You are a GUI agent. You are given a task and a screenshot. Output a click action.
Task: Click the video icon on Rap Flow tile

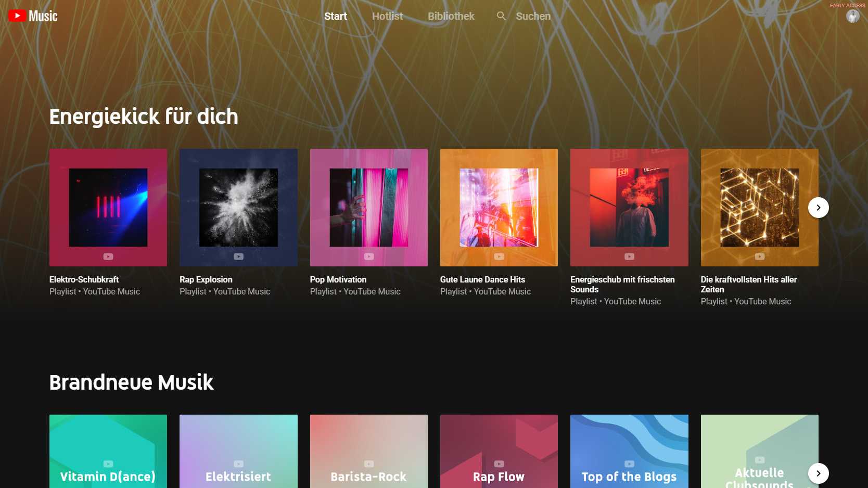click(499, 464)
